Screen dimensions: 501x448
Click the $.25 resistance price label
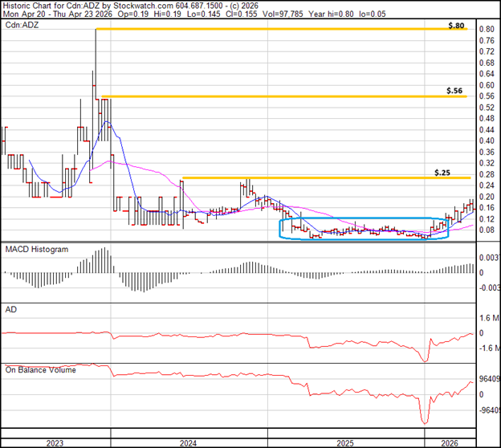(442, 173)
